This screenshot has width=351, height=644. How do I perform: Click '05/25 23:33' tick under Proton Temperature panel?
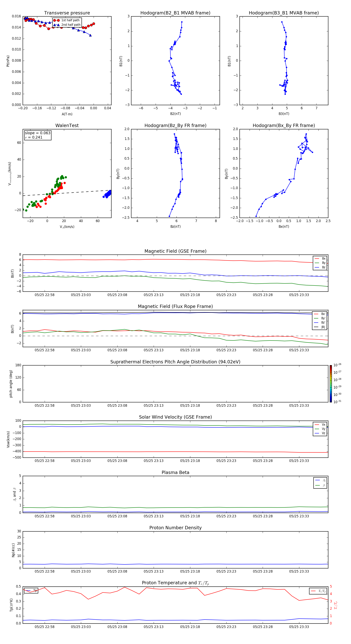point(299,627)
